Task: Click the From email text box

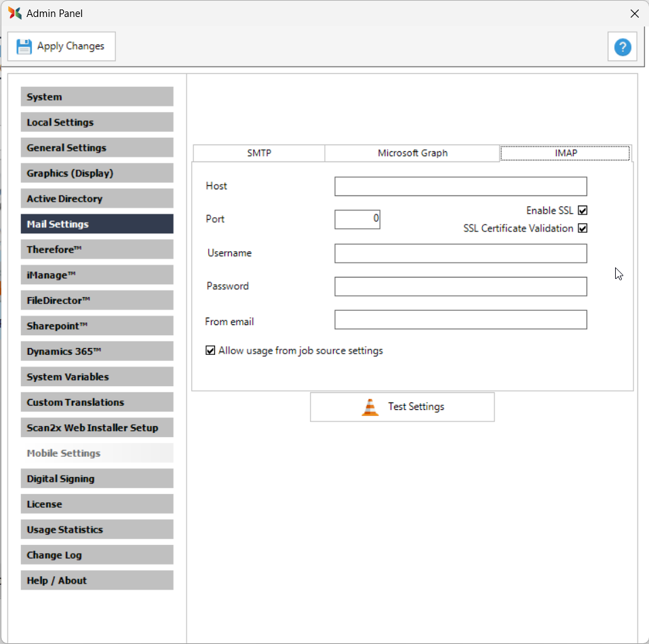Action: pos(460,320)
